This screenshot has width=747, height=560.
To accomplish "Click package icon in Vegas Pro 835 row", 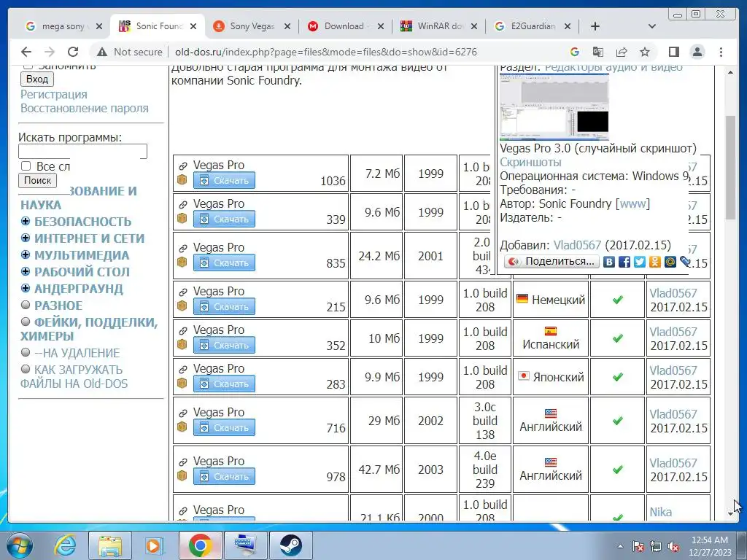I will tap(182, 262).
